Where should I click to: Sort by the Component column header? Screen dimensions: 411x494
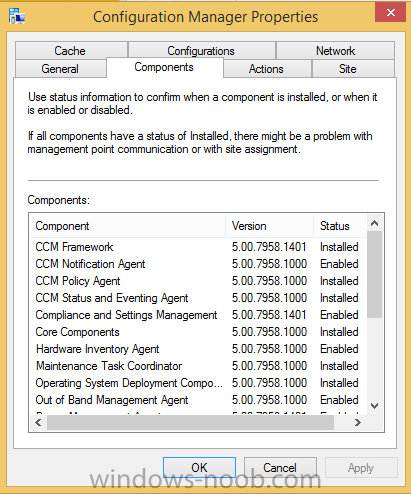pyautogui.click(x=128, y=226)
